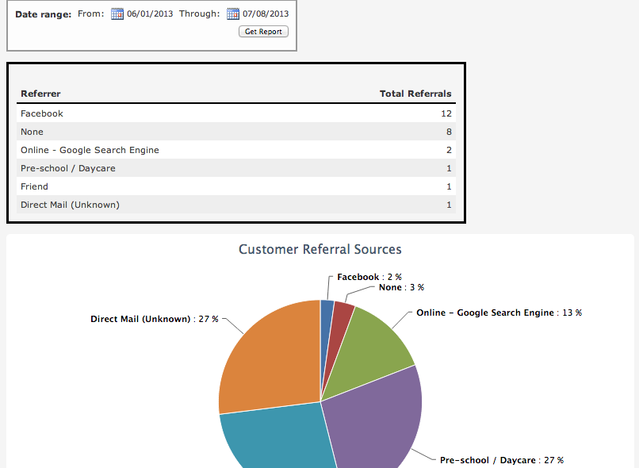Select the Through date 07/08/2013
639x468 pixels.
click(x=265, y=14)
